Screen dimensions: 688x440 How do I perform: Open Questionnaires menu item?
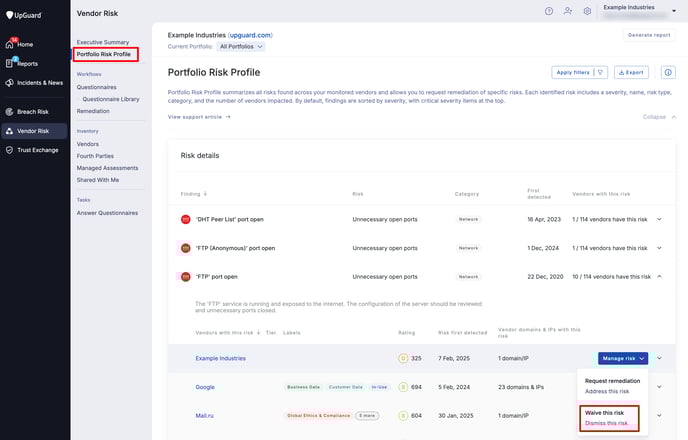[x=97, y=87]
